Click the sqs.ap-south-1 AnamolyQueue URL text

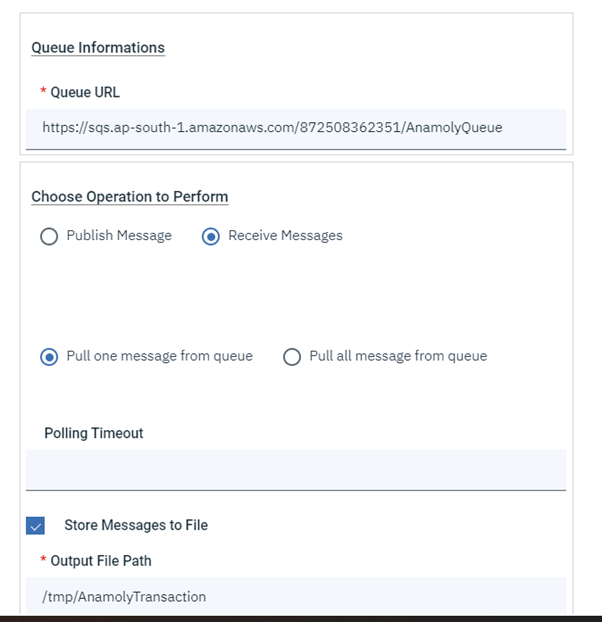coord(272,128)
